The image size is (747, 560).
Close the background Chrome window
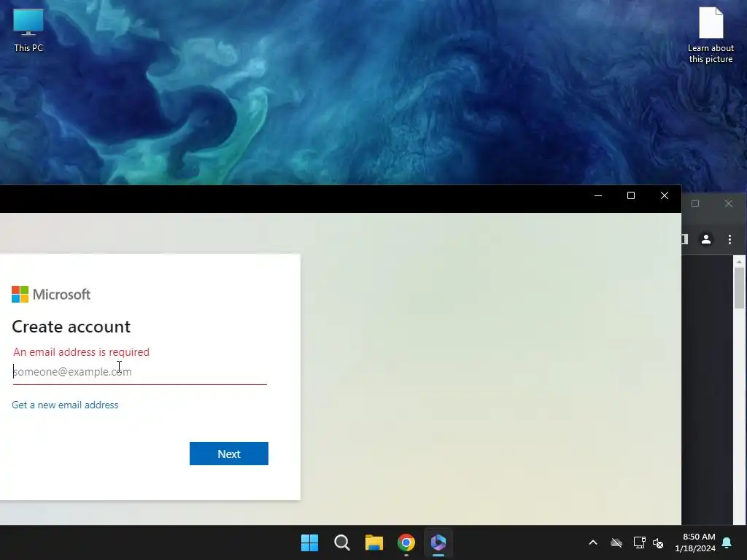tap(729, 204)
